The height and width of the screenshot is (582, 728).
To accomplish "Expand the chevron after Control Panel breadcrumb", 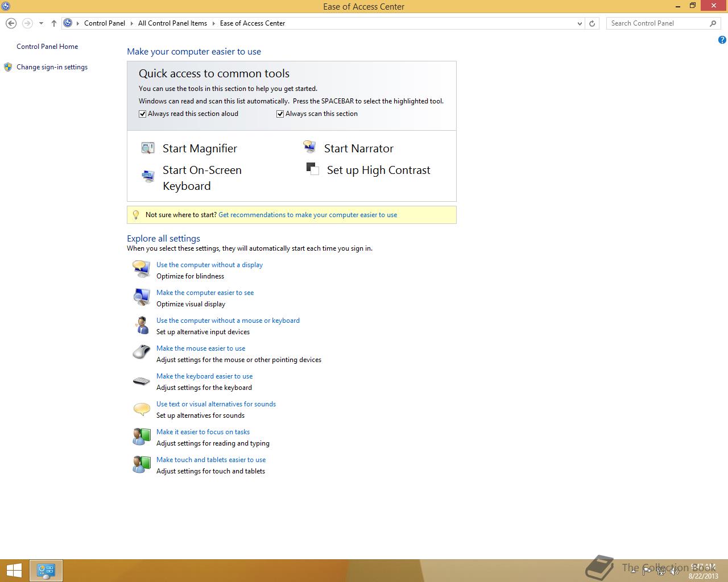I will (x=131, y=23).
